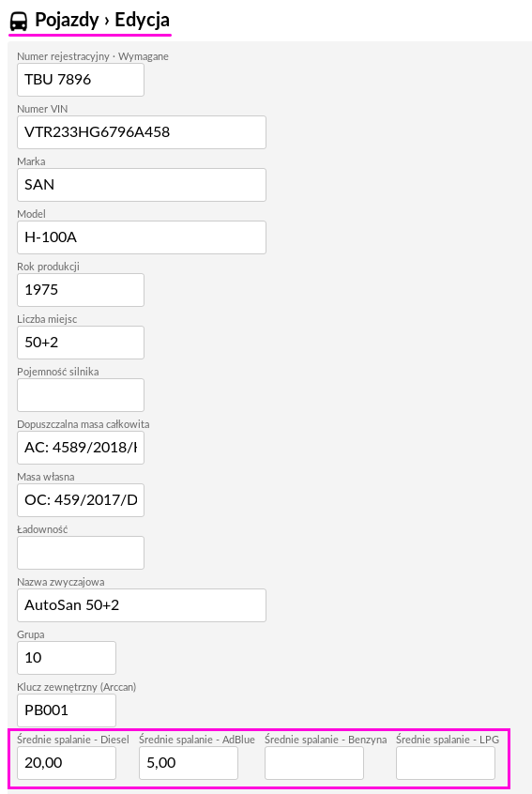
Task: Click the Numer VIN input field
Action: pyautogui.click(x=142, y=132)
